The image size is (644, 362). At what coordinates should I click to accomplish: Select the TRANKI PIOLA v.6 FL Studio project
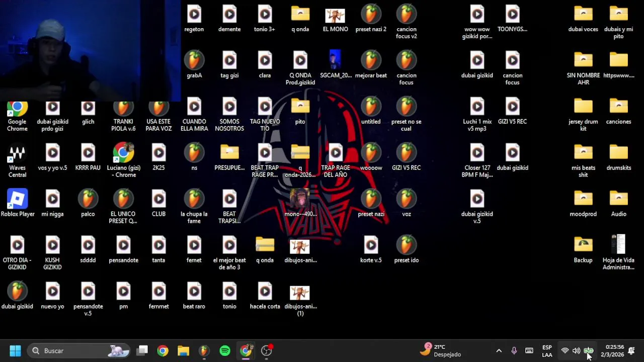point(123,116)
